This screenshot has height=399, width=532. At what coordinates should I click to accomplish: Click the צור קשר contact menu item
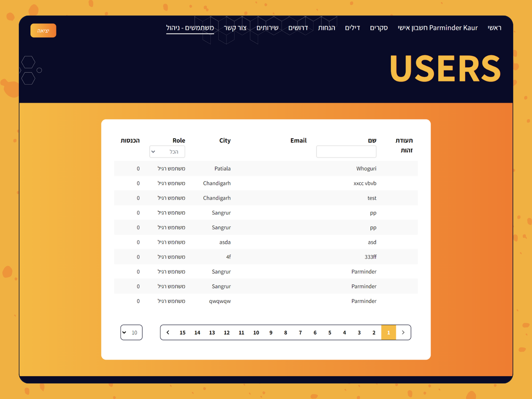click(x=235, y=28)
